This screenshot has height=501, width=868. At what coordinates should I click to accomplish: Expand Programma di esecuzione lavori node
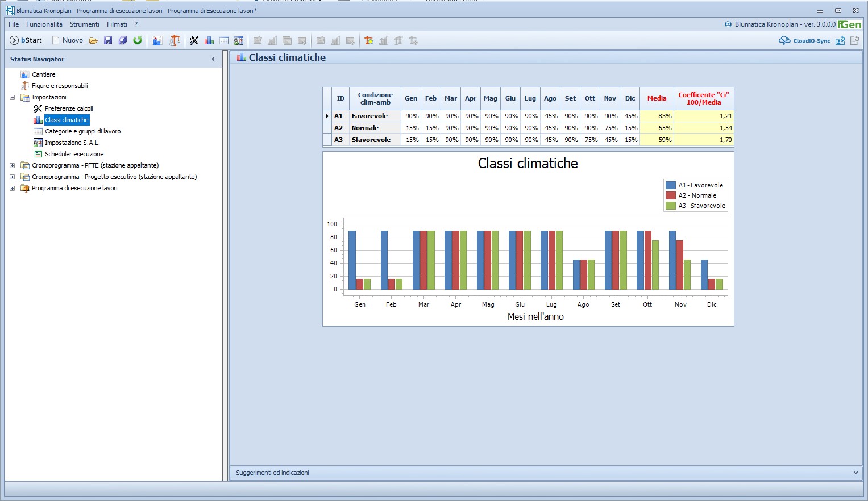tap(12, 188)
